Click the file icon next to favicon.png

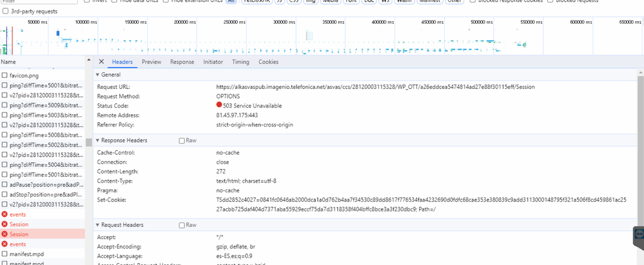pos(5,75)
